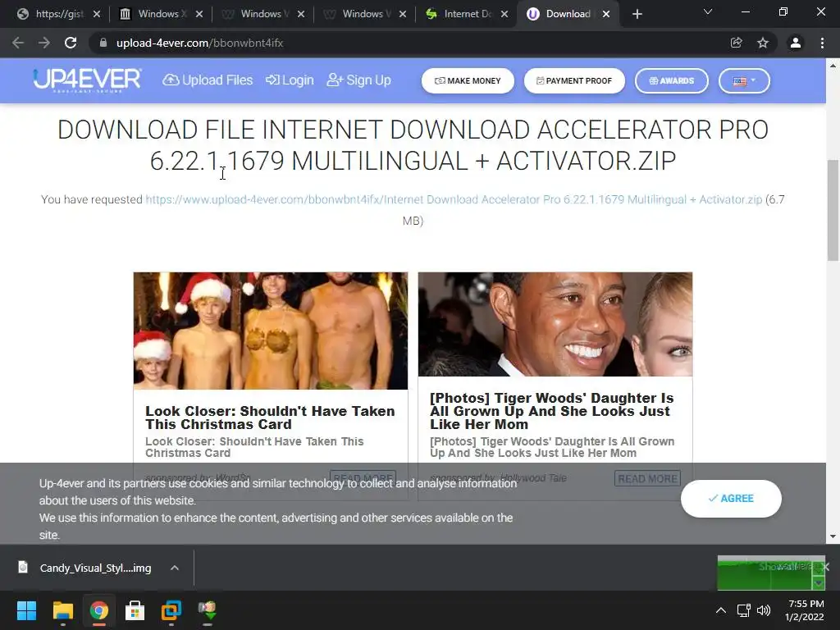The image size is (840, 630).
Task: Click the scrollbar down arrow
Action: [x=833, y=536]
